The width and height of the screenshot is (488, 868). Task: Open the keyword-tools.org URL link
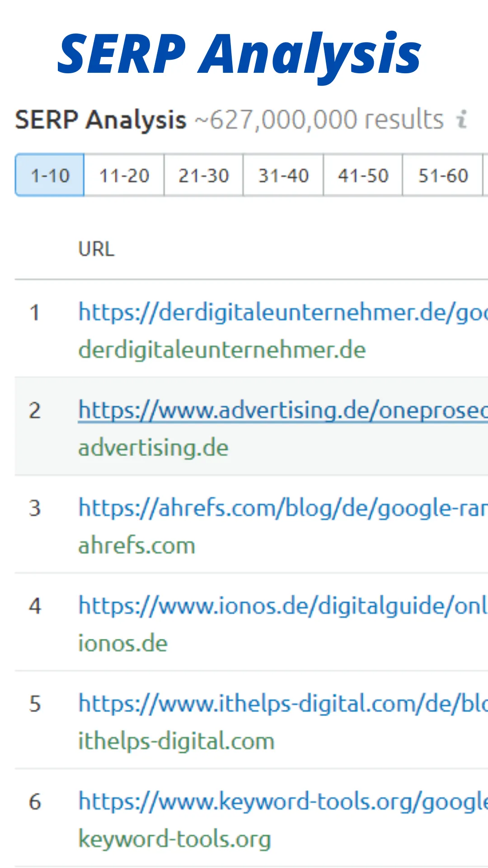coord(283,802)
